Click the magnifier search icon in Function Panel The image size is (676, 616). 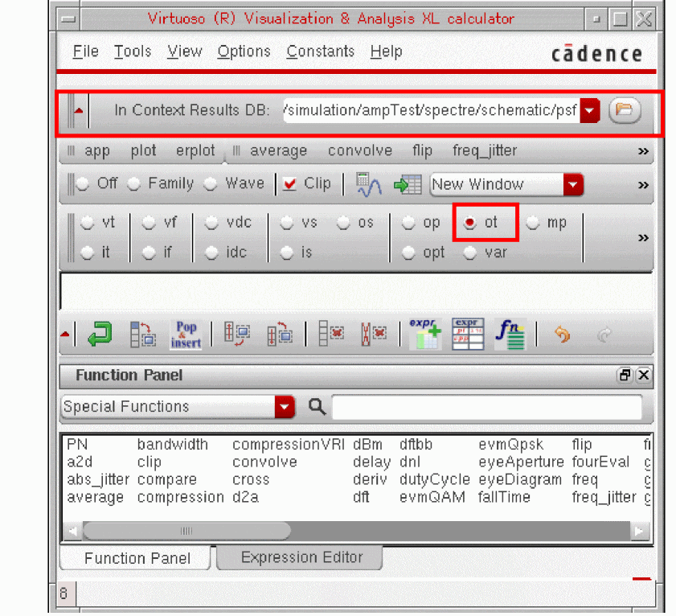click(x=317, y=406)
